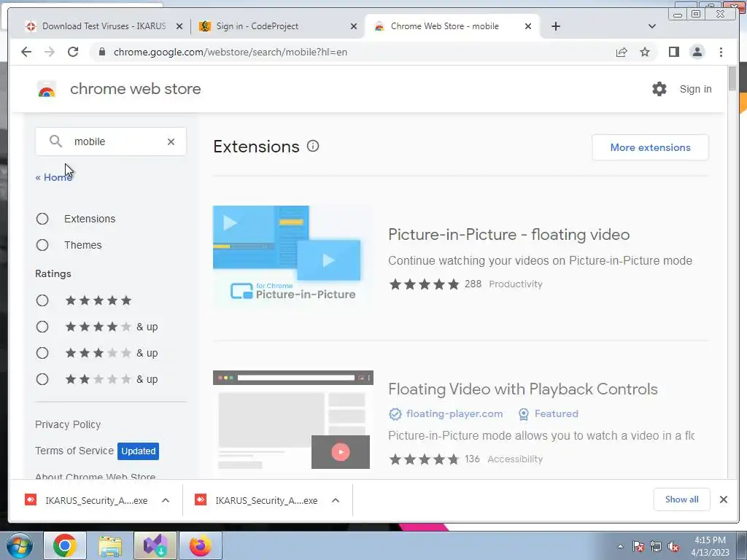Viewport: 747px width, 560px height.
Task: Select the Extensions filter radio button
Action: coord(42,219)
